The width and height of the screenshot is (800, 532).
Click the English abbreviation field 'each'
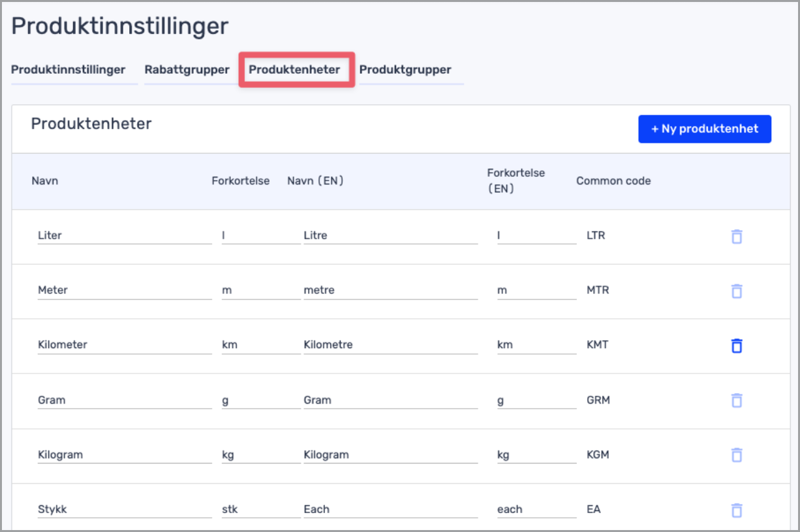pos(536,509)
